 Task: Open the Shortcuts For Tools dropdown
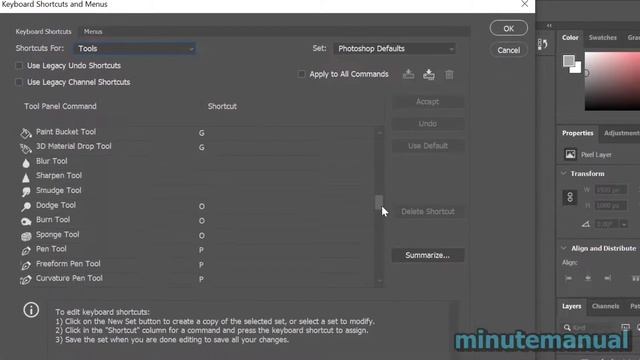click(x=134, y=49)
